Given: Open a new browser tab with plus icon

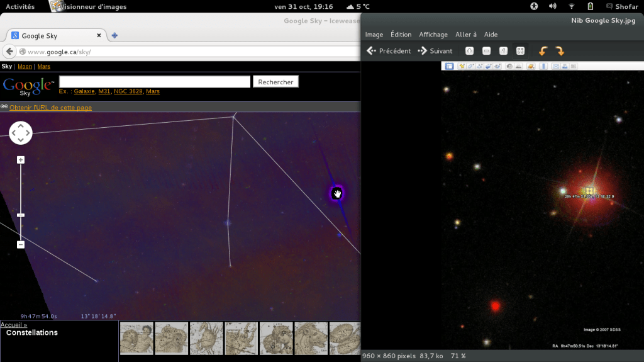Looking at the screenshot, I should [114, 36].
